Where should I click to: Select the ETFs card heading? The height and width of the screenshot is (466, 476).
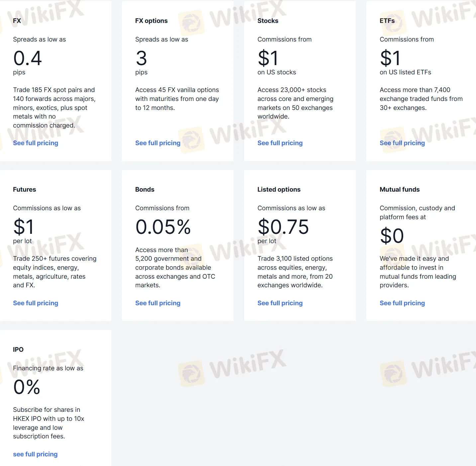coord(387,21)
